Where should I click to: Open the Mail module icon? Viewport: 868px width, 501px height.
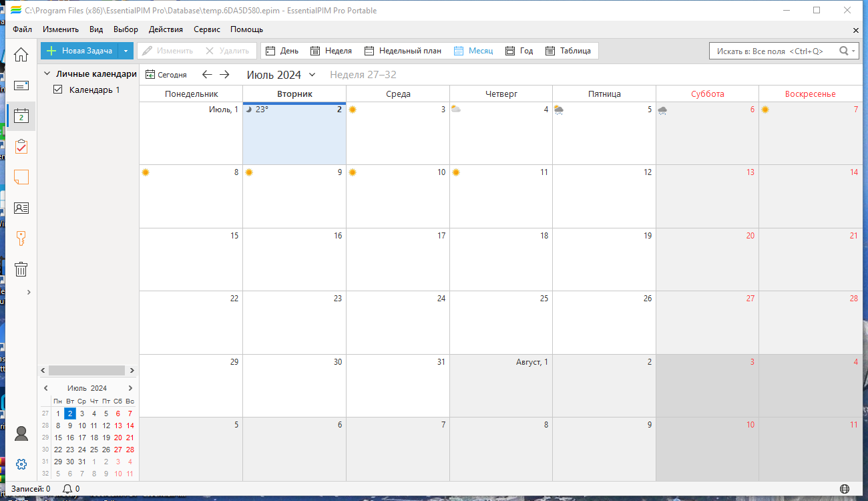(21, 86)
